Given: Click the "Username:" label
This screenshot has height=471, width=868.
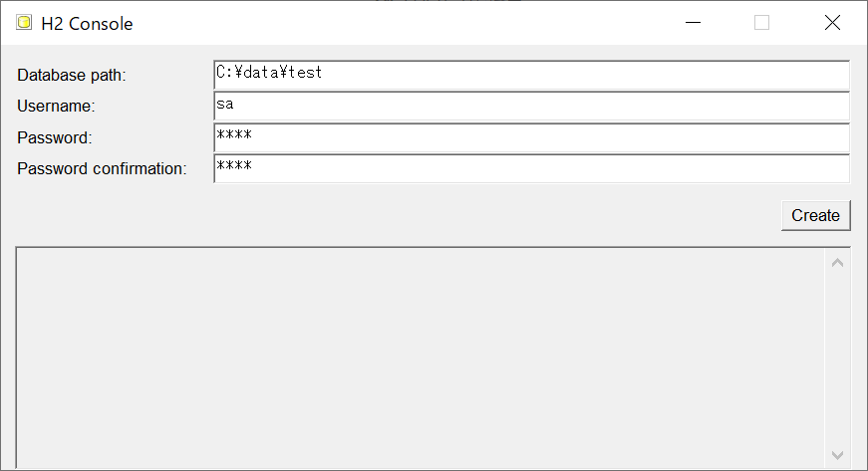Looking at the screenshot, I should (x=56, y=107).
